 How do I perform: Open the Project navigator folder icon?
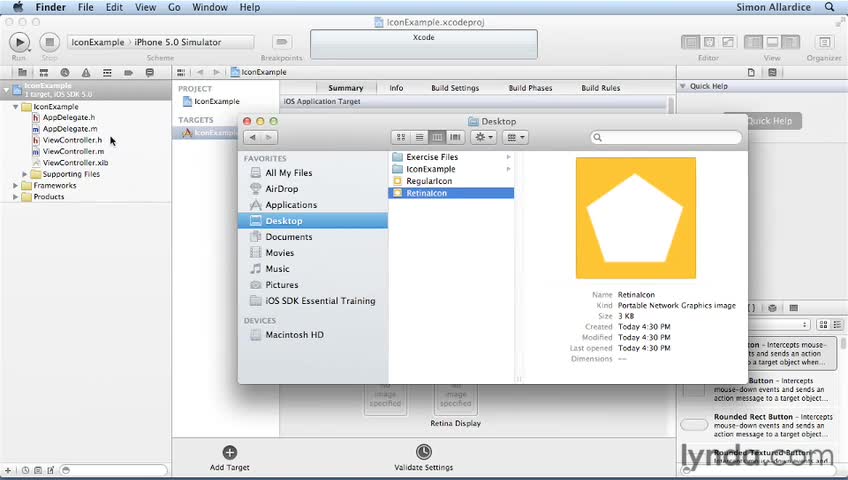[22, 72]
